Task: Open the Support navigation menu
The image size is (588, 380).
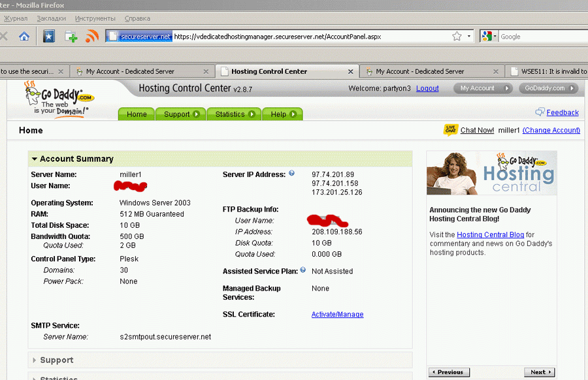Action: 181,114
